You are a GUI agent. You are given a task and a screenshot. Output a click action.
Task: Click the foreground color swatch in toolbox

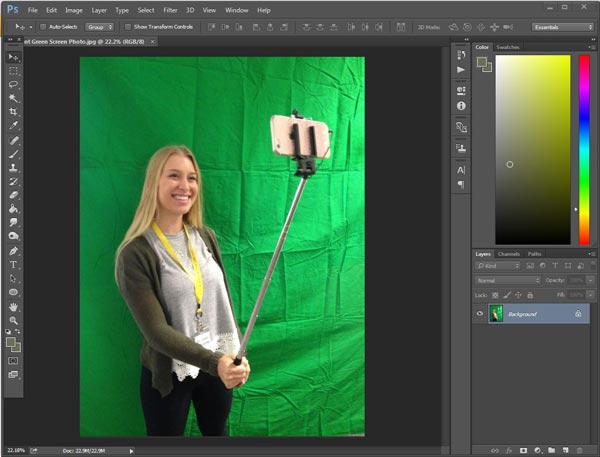coord(11,341)
